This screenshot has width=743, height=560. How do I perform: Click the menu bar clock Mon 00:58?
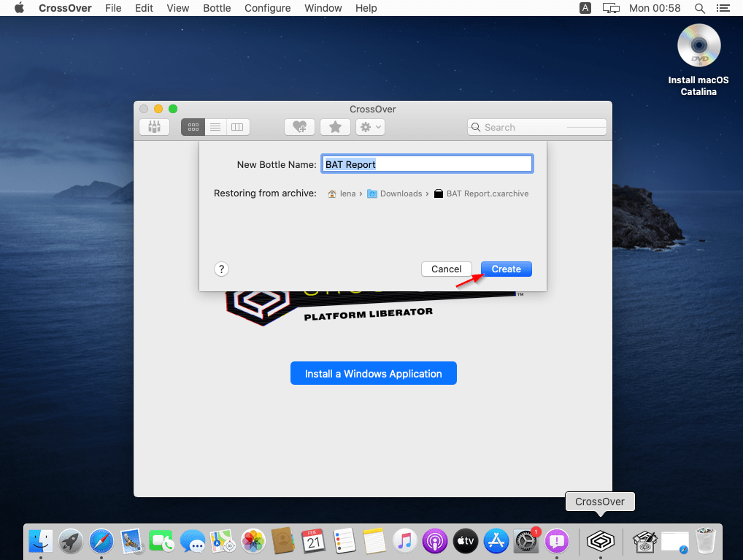(655, 8)
